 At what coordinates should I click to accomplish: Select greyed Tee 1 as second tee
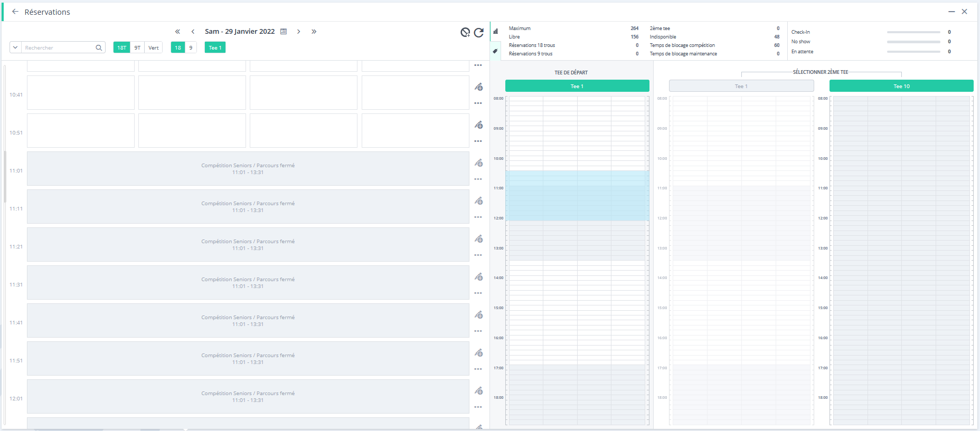coord(741,86)
